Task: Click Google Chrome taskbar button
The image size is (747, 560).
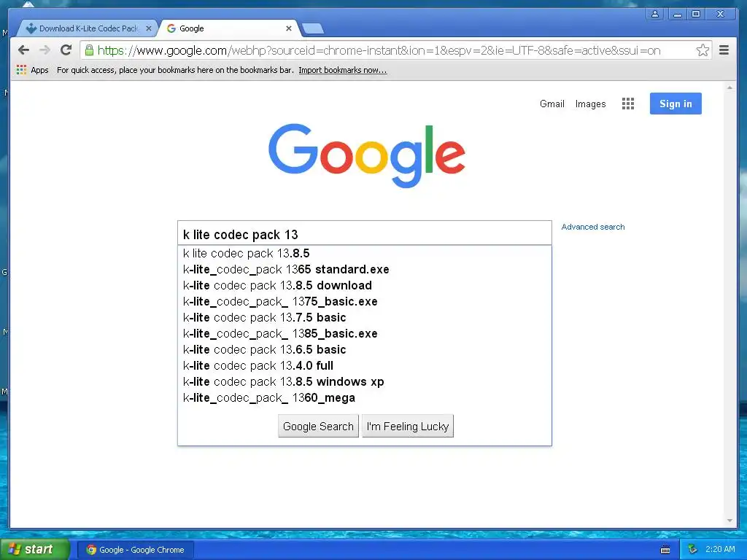Action: (x=136, y=550)
